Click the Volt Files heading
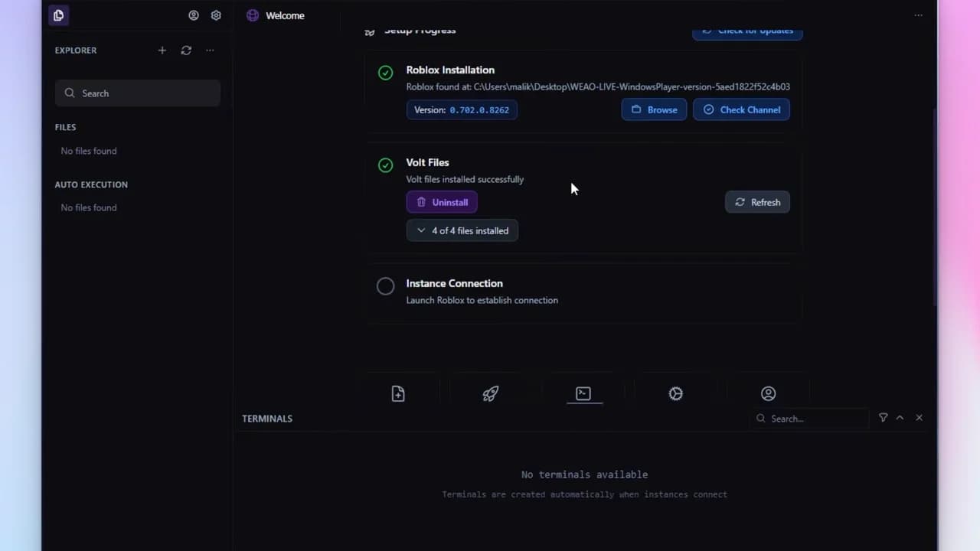Image resolution: width=980 pixels, height=551 pixels. (x=427, y=162)
